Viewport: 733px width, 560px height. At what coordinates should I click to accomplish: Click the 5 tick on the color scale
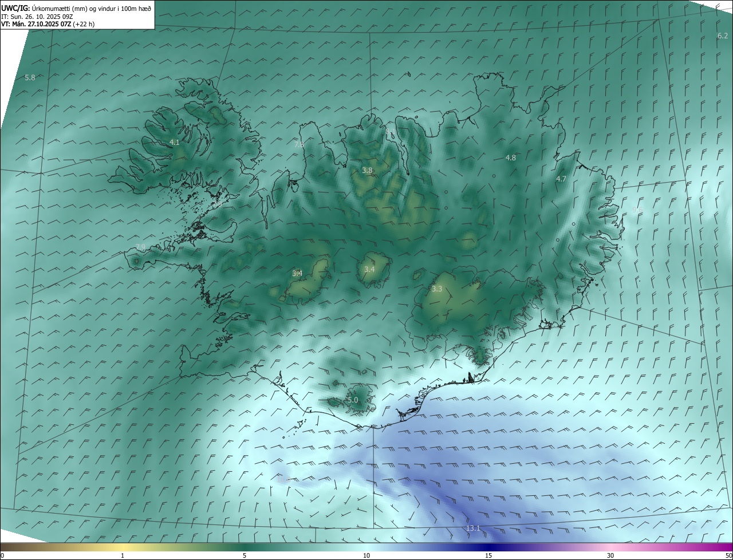click(245, 555)
